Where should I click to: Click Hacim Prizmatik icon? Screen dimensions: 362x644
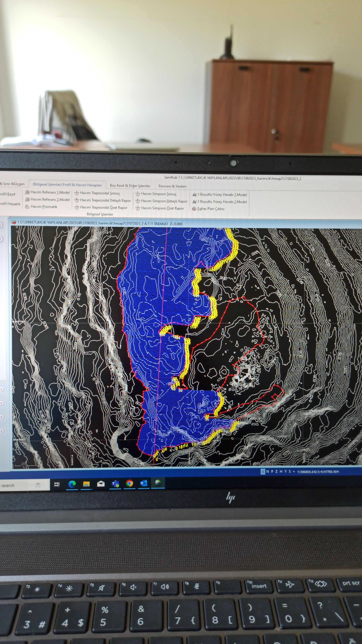coord(27,206)
